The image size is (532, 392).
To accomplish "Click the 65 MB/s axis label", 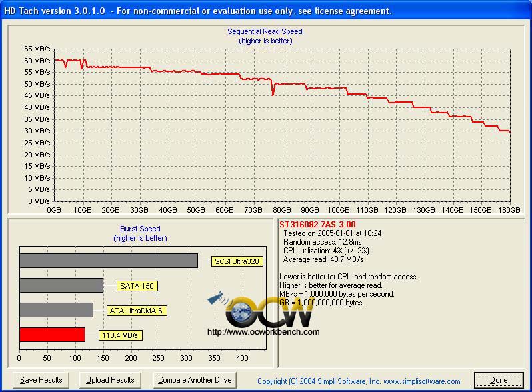I will tap(37, 49).
